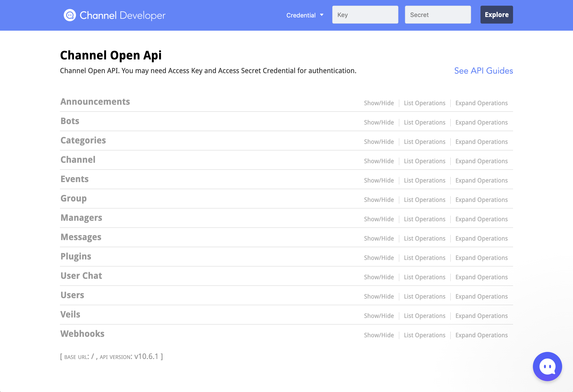The height and width of the screenshot is (392, 573).
Task: Open the Credential dropdown menu
Action: coord(304,15)
